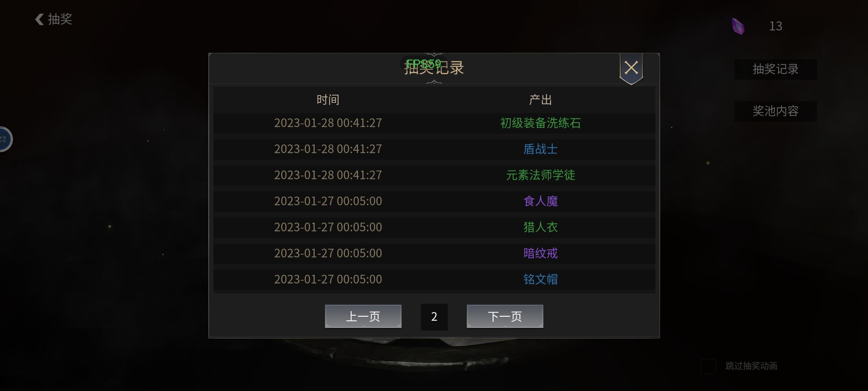868x391 pixels.
Task: Go back using the 抽奖 arrow
Action: tap(54, 19)
